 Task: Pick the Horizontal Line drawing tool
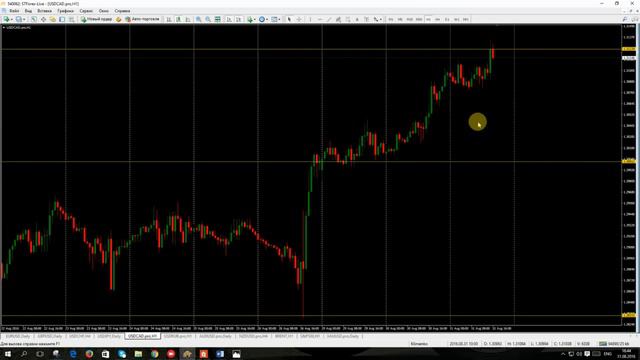coord(320,19)
